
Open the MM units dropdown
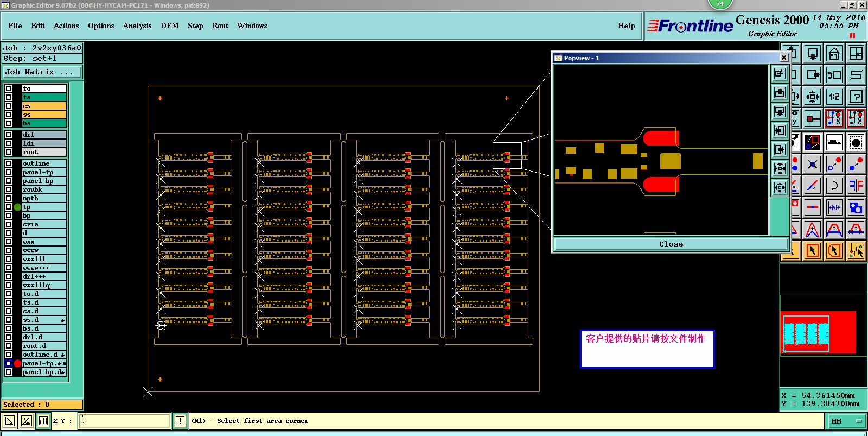pos(846,421)
